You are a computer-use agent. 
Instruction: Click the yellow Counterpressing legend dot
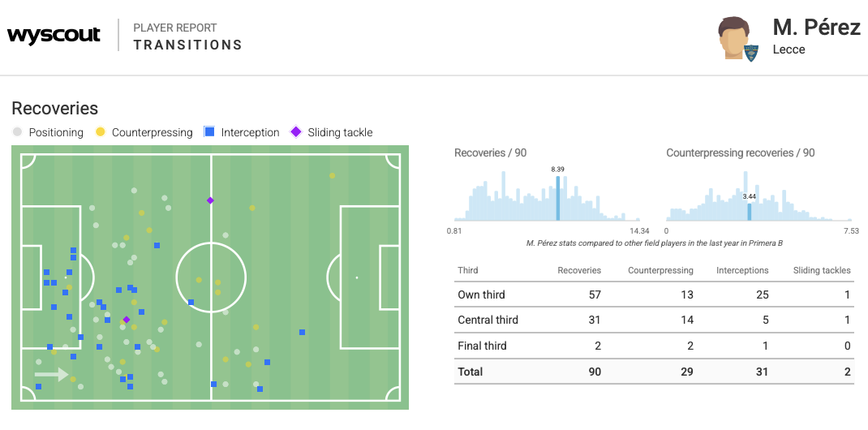(101, 132)
